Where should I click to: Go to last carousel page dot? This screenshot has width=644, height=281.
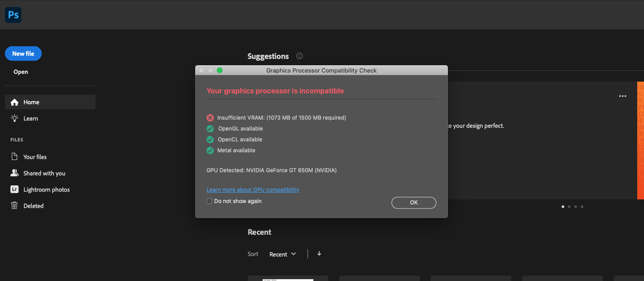582,207
